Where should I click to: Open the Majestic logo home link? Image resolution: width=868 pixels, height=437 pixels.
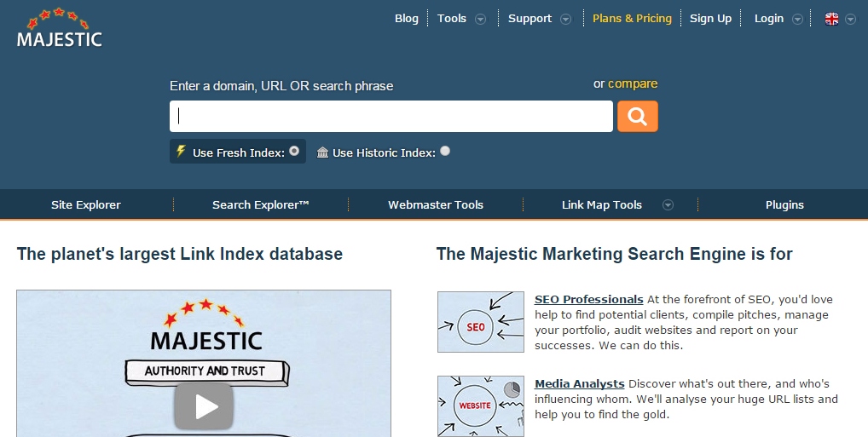59,27
